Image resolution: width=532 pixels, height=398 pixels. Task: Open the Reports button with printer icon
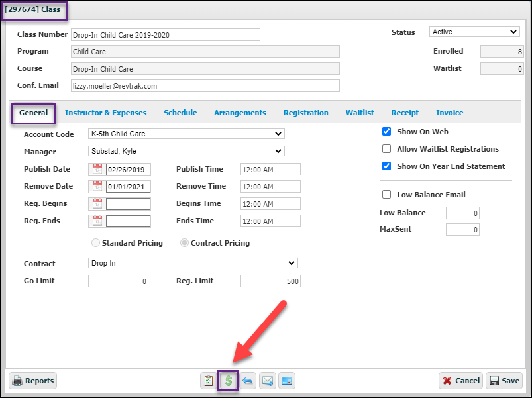pyautogui.click(x=33, y=381)
